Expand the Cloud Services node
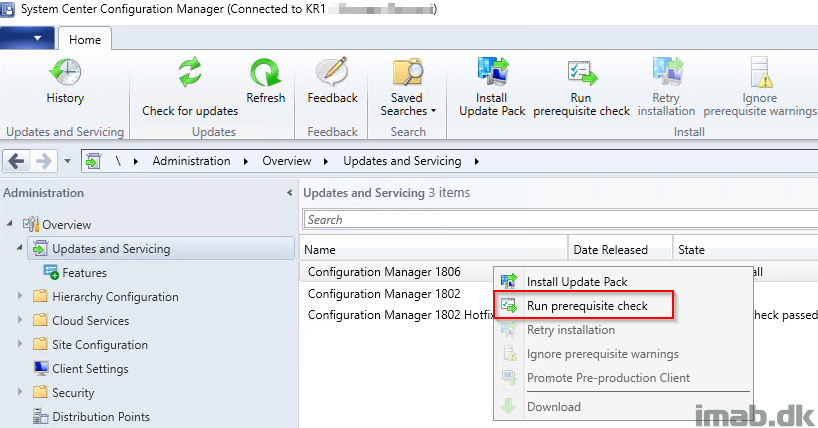The image size is (818, 428). [x=20, y=320]
